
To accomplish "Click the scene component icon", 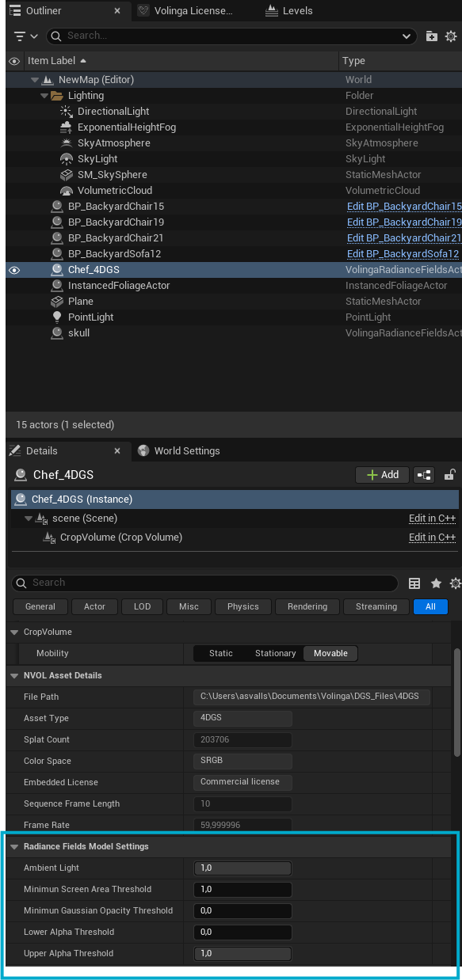I will tap(41, 518).
